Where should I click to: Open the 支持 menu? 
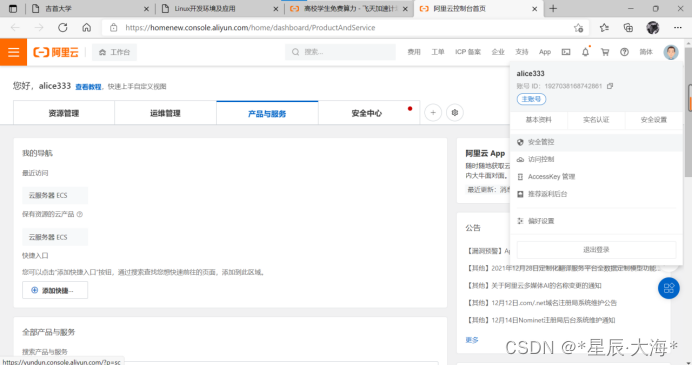pyautogui.click(x=522, y=52)
